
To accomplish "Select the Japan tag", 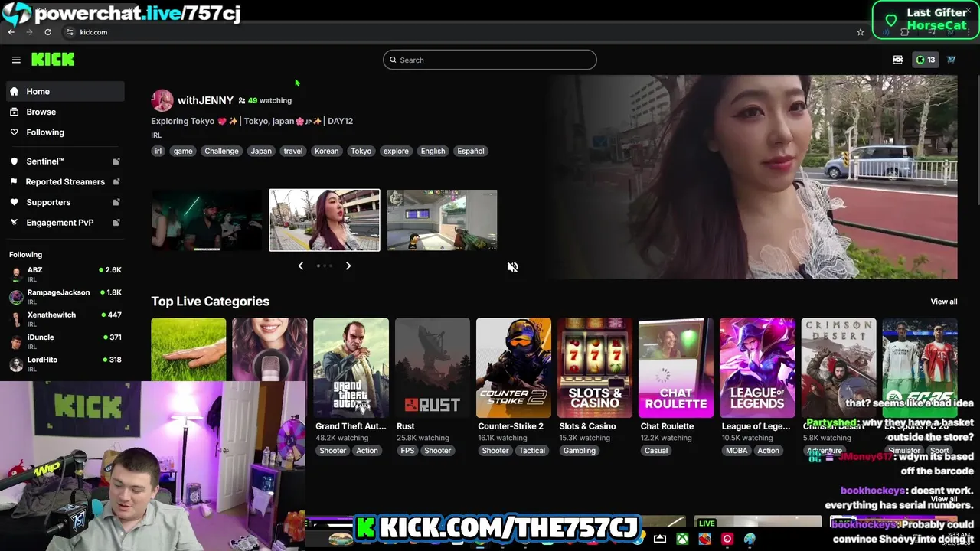I will coord(261,151).
